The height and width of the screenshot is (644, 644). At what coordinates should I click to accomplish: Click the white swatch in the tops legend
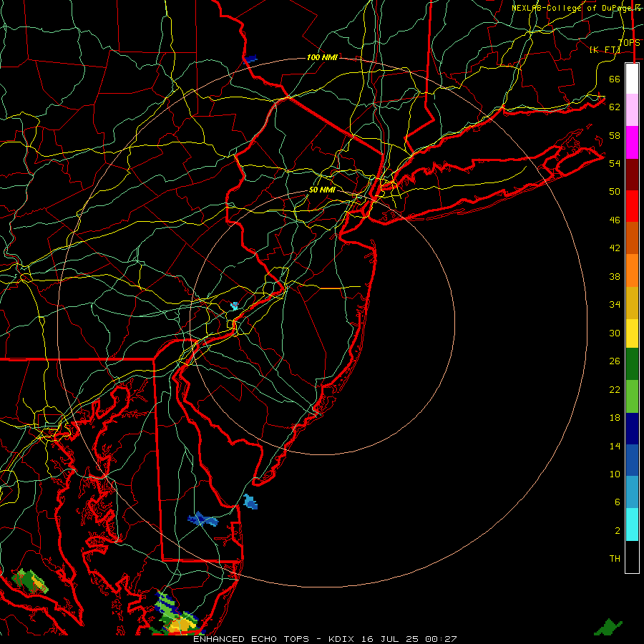(632, 79)
